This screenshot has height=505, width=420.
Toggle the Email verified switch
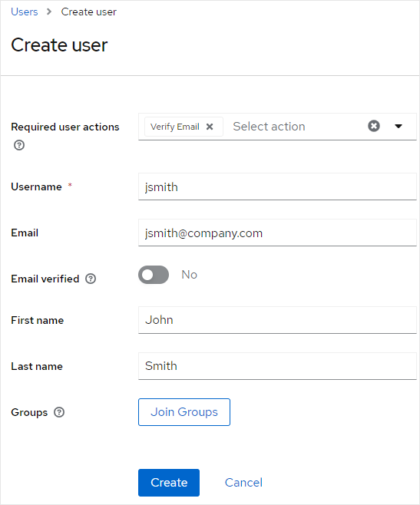pos(154,275)
